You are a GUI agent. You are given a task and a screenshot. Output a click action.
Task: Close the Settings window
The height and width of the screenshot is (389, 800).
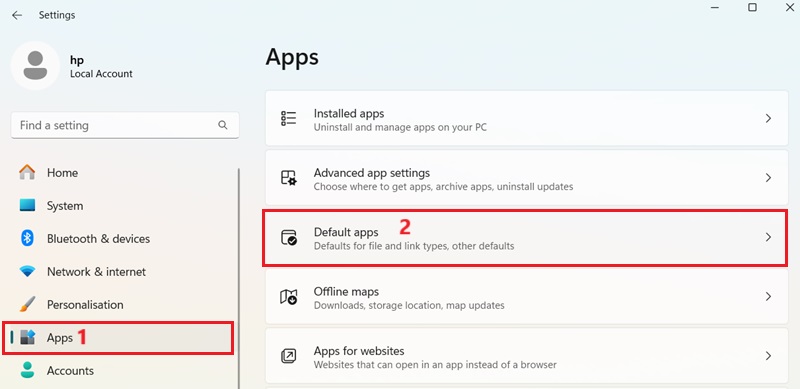pyautogui.click(x=789, y=7)
